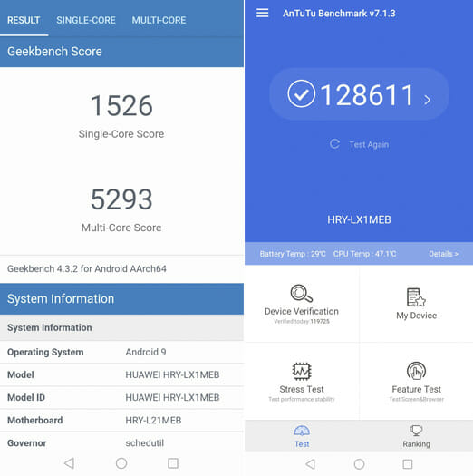Click the blue System Information header

click(121, 298)
